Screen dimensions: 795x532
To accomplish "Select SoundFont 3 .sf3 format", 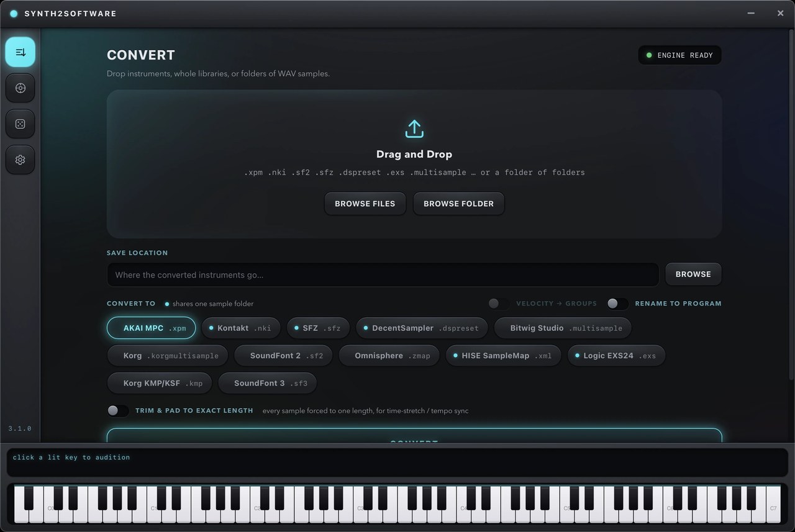I will [268, 383].
